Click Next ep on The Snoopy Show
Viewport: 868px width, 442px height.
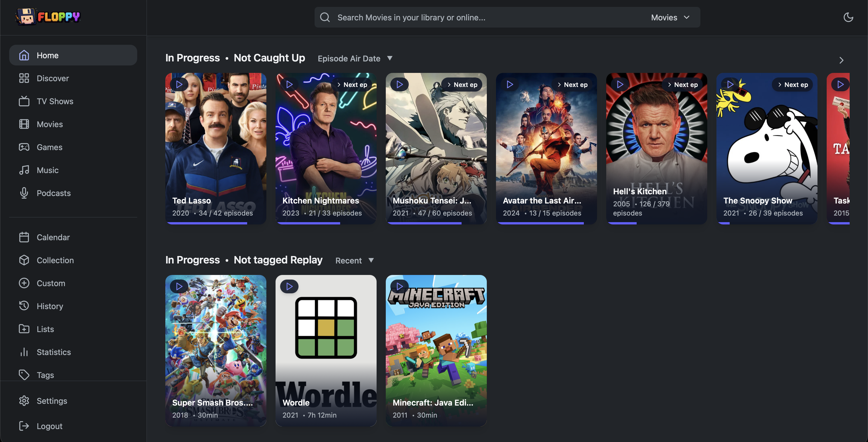click(x=792, y=85)
